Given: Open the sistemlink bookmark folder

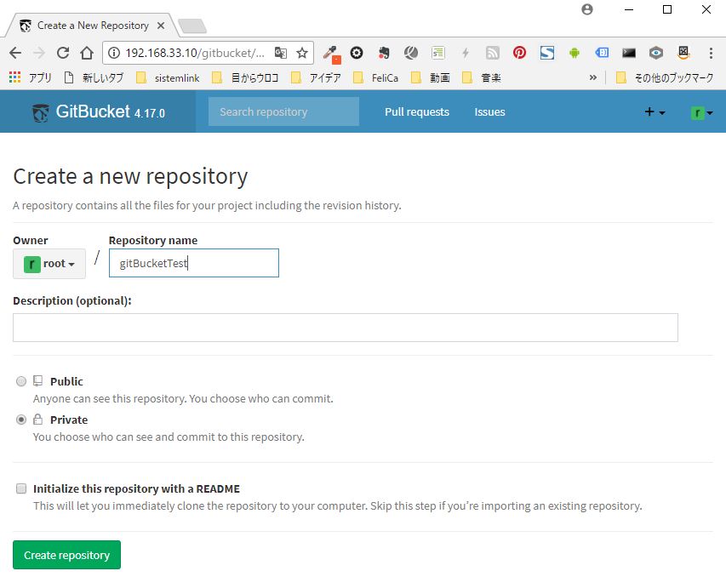Looking at the screenshot, I should (x=168, y=77).
